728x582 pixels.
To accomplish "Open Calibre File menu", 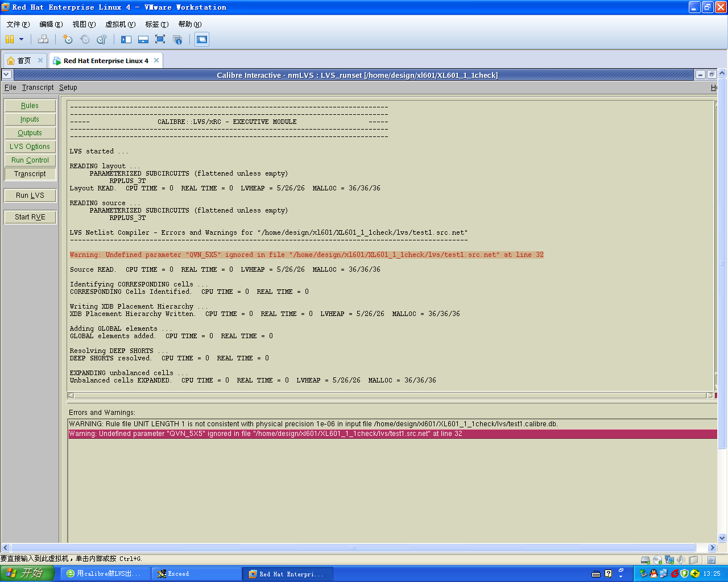I will [x=10, y=88].
